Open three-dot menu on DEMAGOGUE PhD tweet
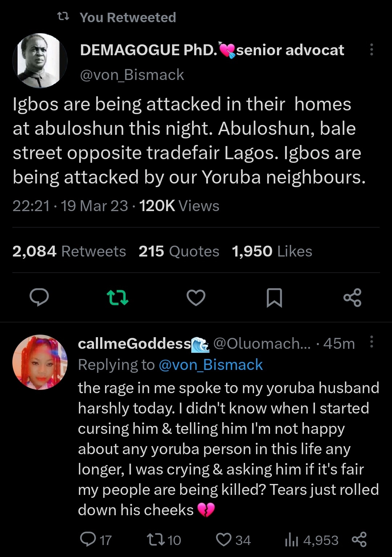This screenshot has height=557, width=392. 371,50
